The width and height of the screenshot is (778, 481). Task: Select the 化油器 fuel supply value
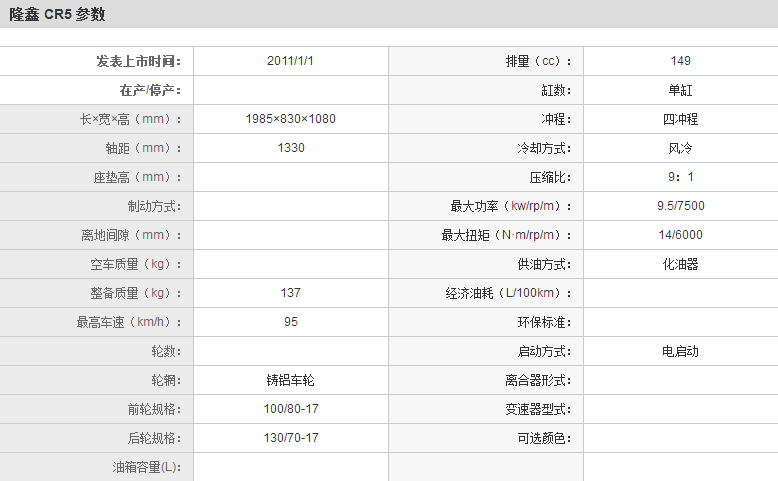pos(680,264)
